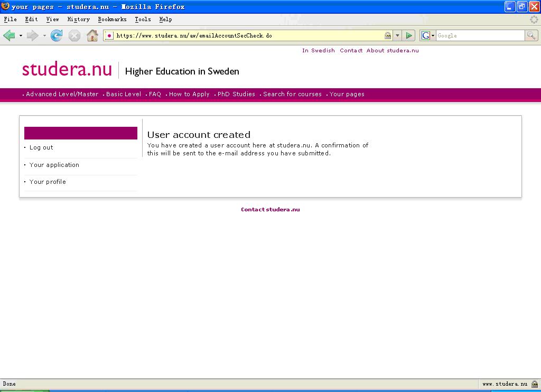
Task: Go back with the green Back arrow
Action: coord(10,35)
